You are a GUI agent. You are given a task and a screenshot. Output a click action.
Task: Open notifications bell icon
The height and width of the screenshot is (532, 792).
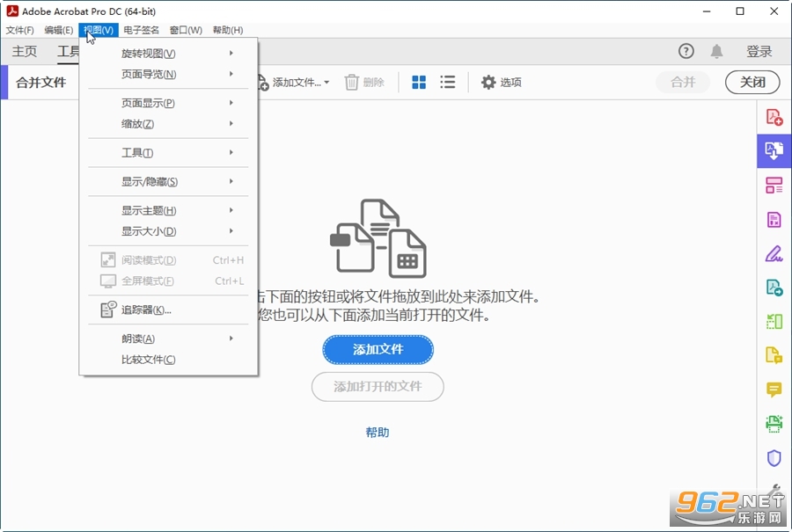[716, 51]
